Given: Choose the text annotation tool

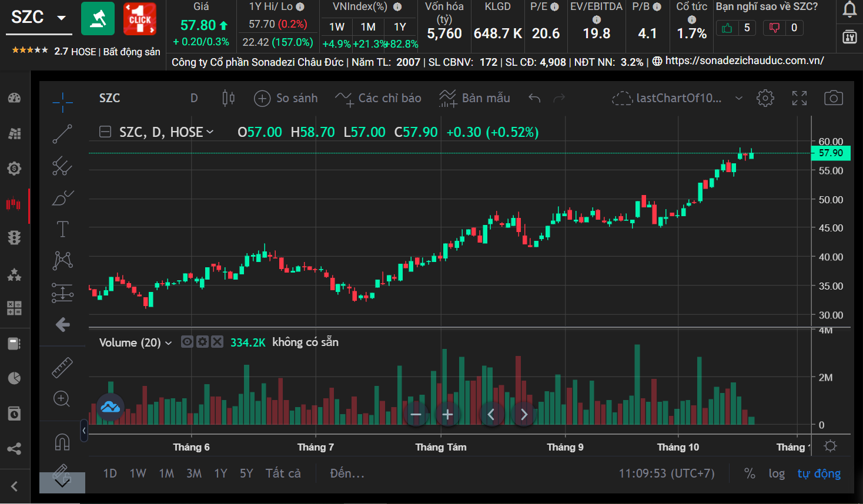Looking at the screenshot, I should 62,229.
